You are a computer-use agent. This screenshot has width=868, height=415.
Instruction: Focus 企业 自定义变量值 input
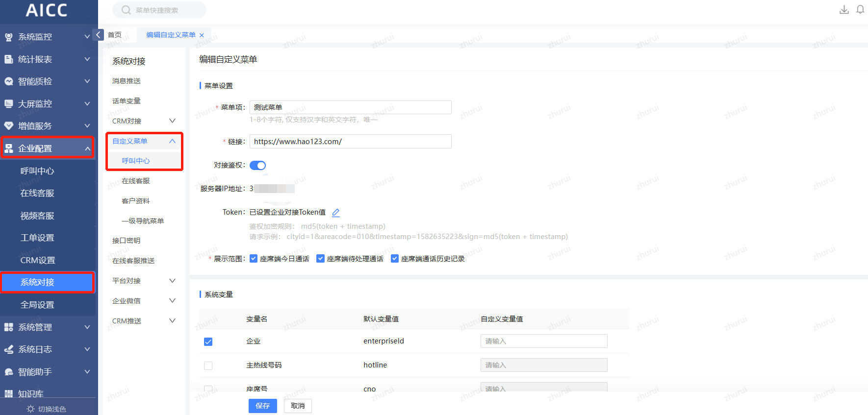point(544,341)
